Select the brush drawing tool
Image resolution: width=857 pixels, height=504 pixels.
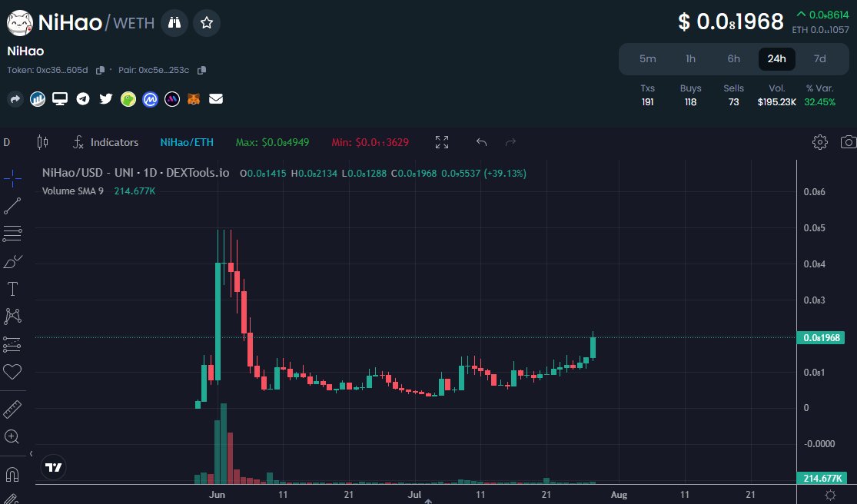[x=12, y=261]
